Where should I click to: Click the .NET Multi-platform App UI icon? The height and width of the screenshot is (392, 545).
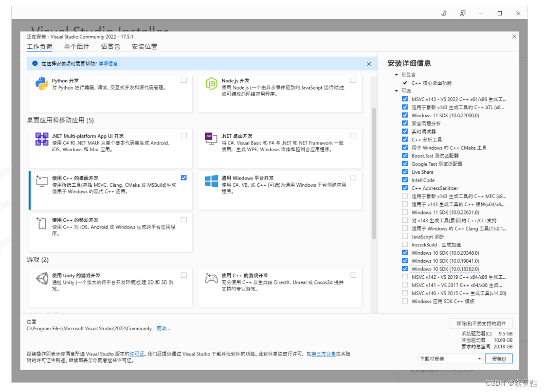click(42, 139)
